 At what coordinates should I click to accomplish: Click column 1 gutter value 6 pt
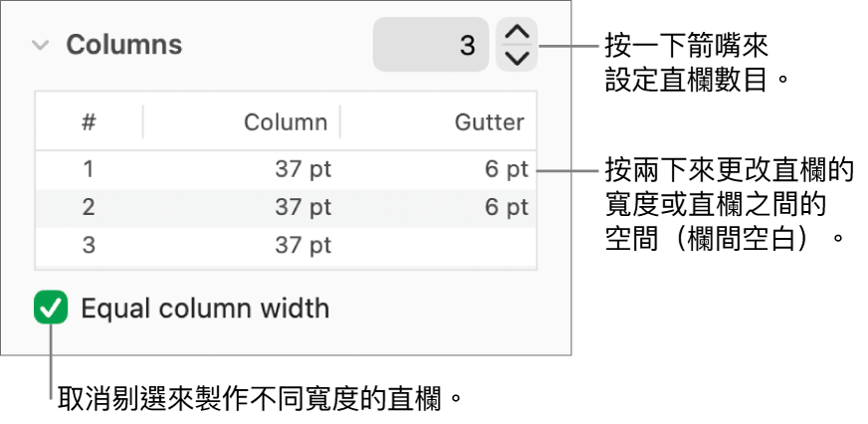coord(506,169)
